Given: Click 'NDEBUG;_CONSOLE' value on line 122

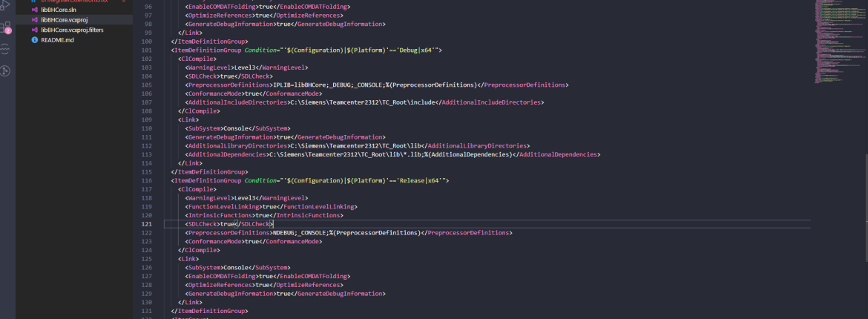Looking at the screenshot, I should [x=299, y=233].
